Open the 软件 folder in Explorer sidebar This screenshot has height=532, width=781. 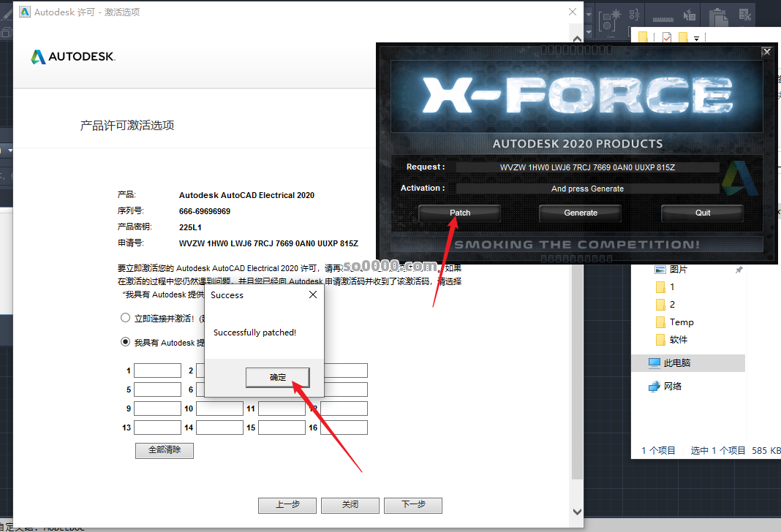tap(672, 340)
